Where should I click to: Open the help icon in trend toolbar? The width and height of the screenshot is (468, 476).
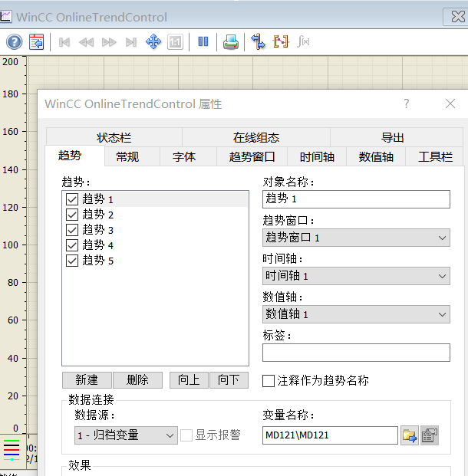click(x=14, y=41)
